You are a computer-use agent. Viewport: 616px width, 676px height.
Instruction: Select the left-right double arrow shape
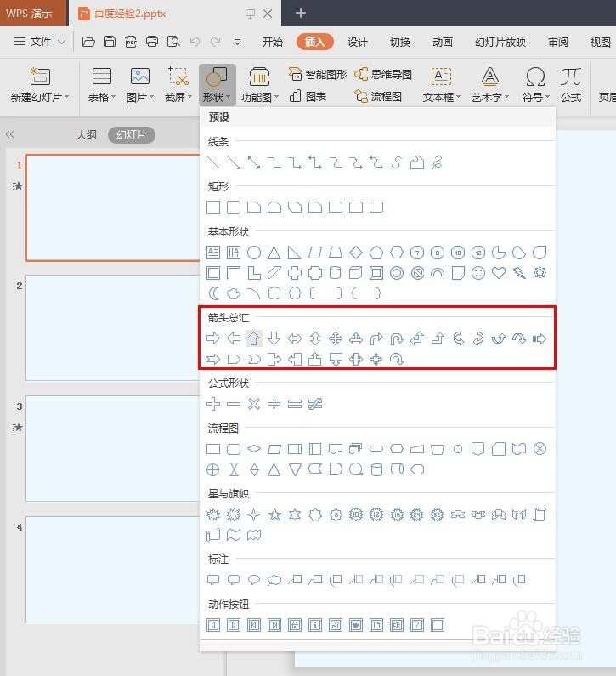(x=295, y=338)
